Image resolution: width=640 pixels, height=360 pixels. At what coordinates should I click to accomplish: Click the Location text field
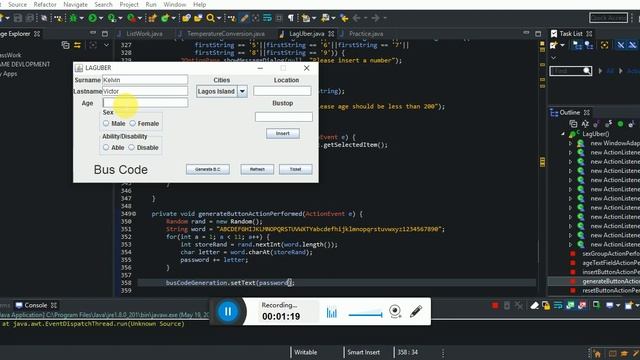(x=282, y=91)
